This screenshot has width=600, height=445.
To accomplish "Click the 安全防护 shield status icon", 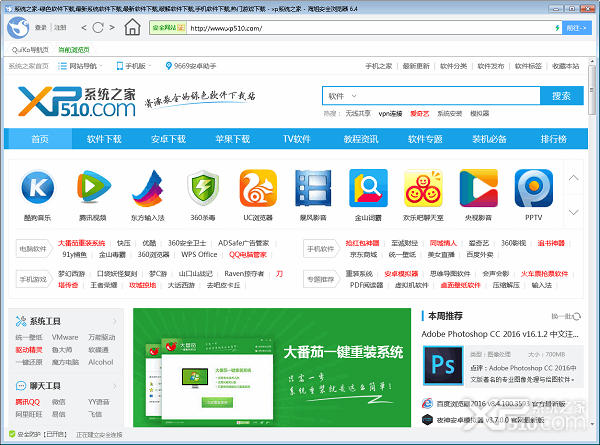I will [x=12, y=434].
